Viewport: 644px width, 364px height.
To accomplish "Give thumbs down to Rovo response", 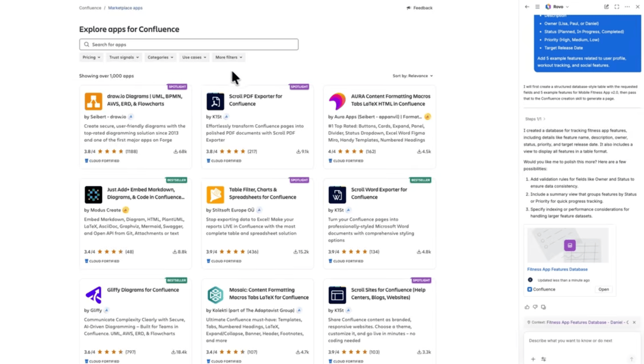I will coord(535,307).
